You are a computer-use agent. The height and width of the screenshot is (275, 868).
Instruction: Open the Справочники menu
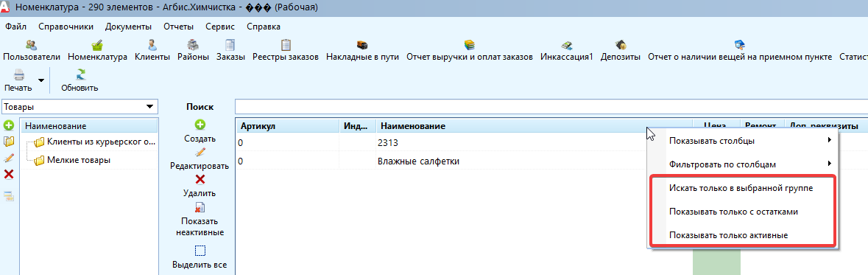[x=66, y=27]
